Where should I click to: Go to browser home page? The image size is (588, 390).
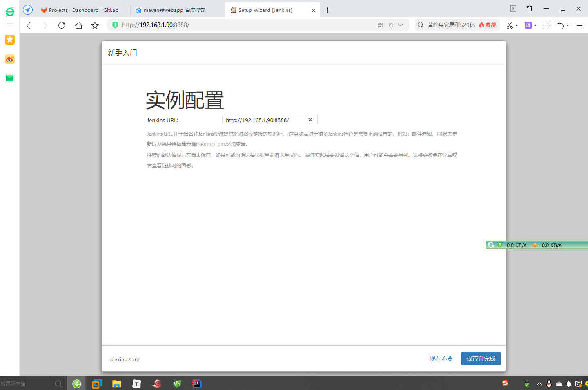coord(79,25)
